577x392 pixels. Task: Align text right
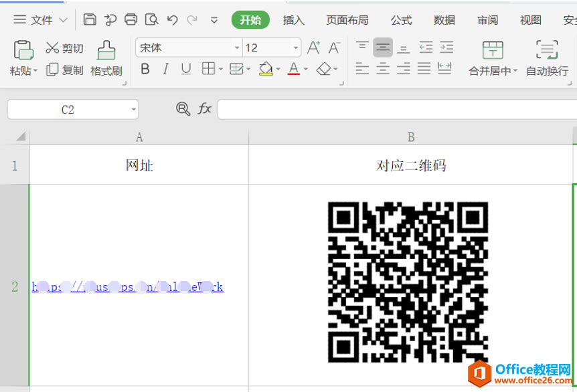coord(404,69)
